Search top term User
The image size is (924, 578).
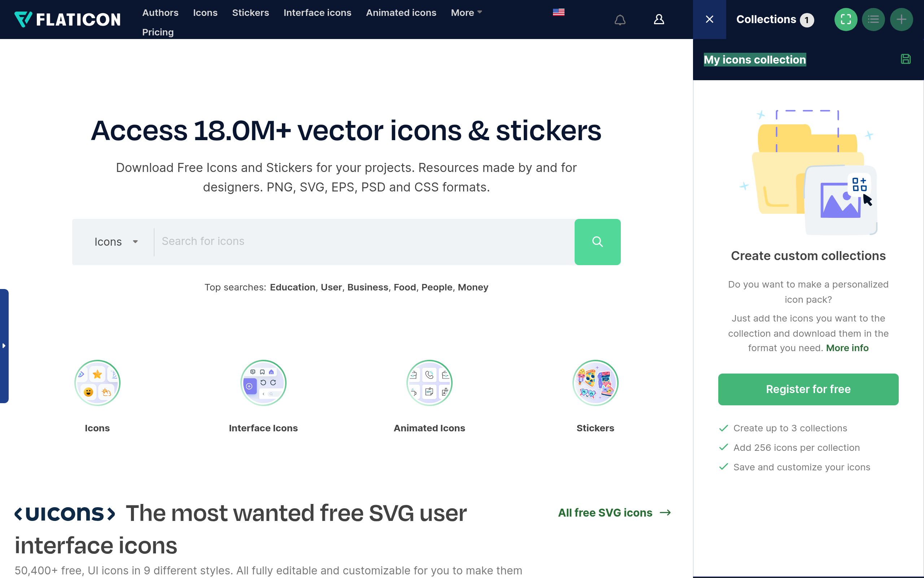click(331, 287)
